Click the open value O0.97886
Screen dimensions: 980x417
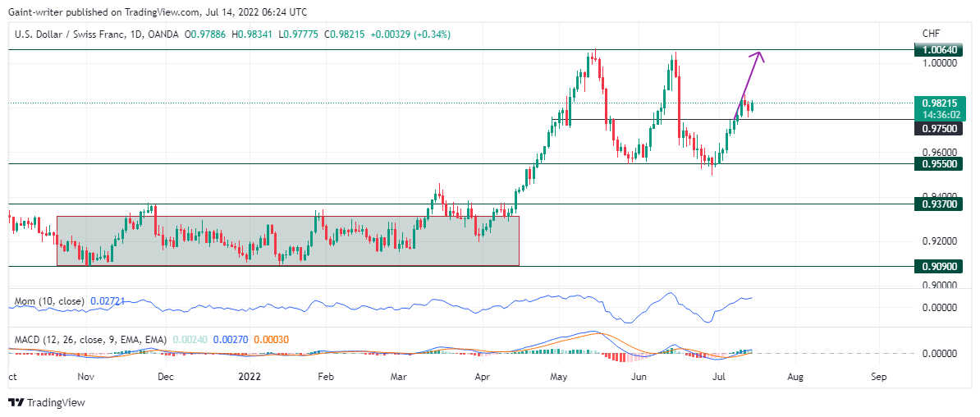(x=207, y=34)
